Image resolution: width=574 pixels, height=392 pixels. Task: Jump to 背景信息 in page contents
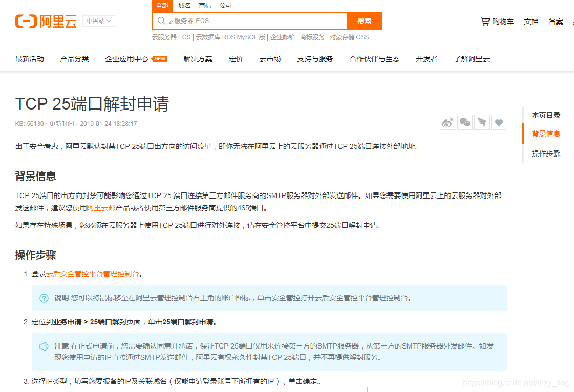[546, 134]
